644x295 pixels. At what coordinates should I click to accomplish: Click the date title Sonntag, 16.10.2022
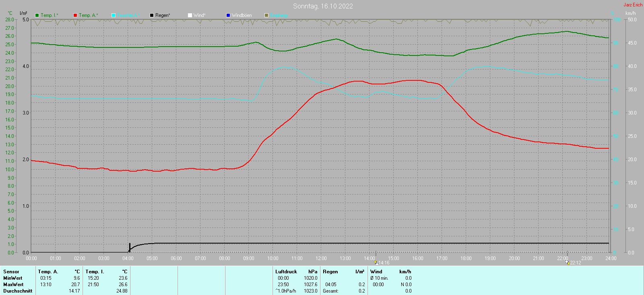[323, 6]
